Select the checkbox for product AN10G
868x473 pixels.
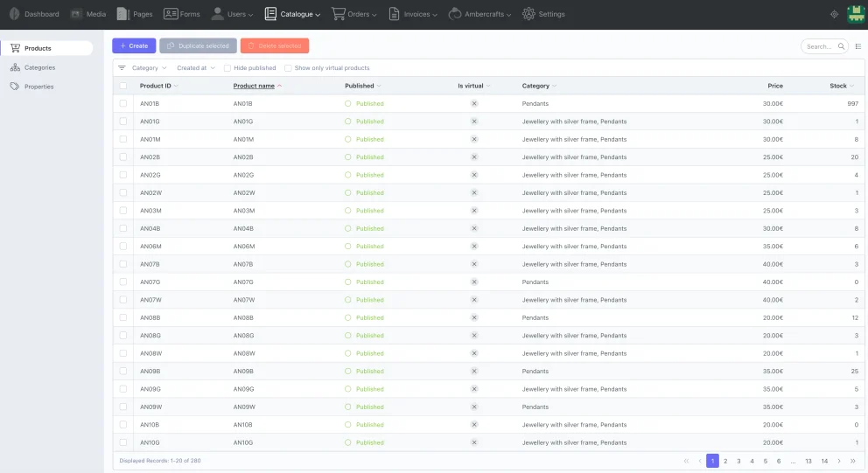tap(122, 442)
